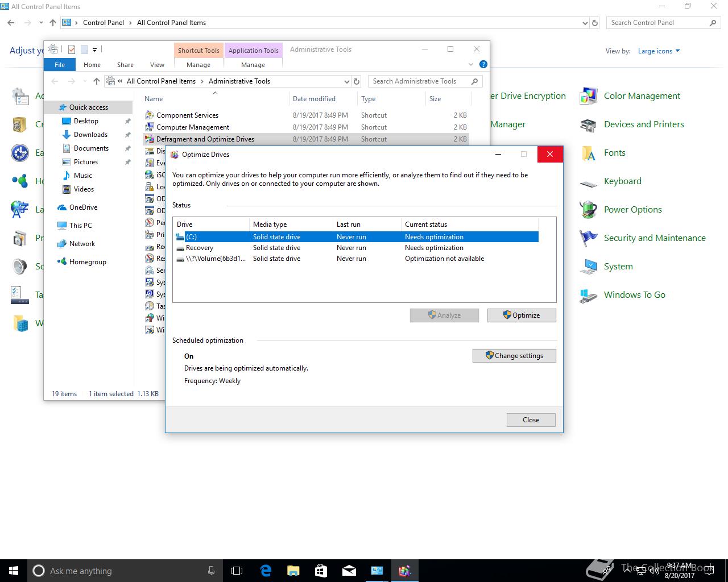This screenshot has width=728, height=582.
Task: Open Color Management in Control Panel
Action: point(630,96)
